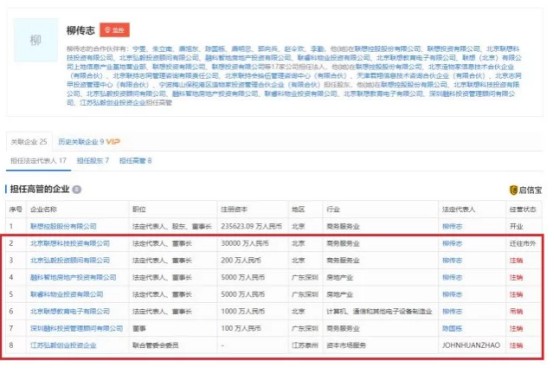Click the 注册资本 column header
Screen dimensions: 554x375
(234, 209)
